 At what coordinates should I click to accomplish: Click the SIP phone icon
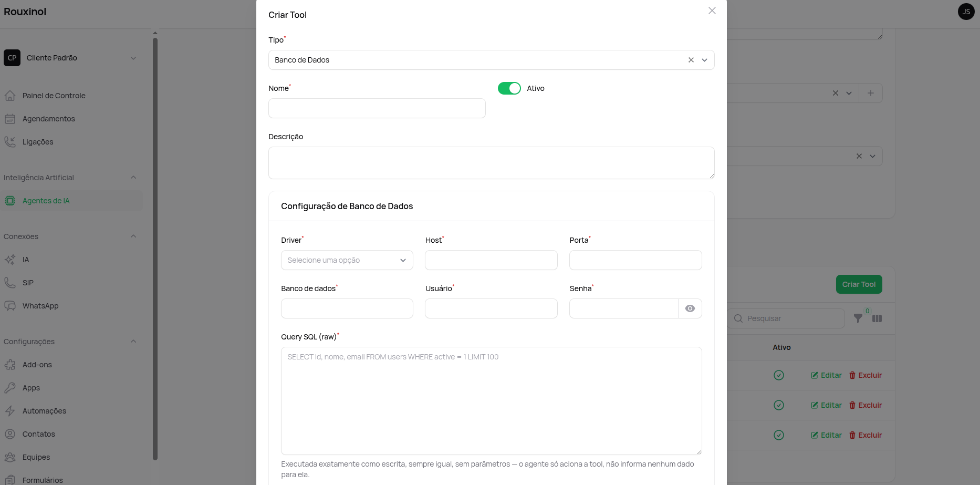click(10, 283)
